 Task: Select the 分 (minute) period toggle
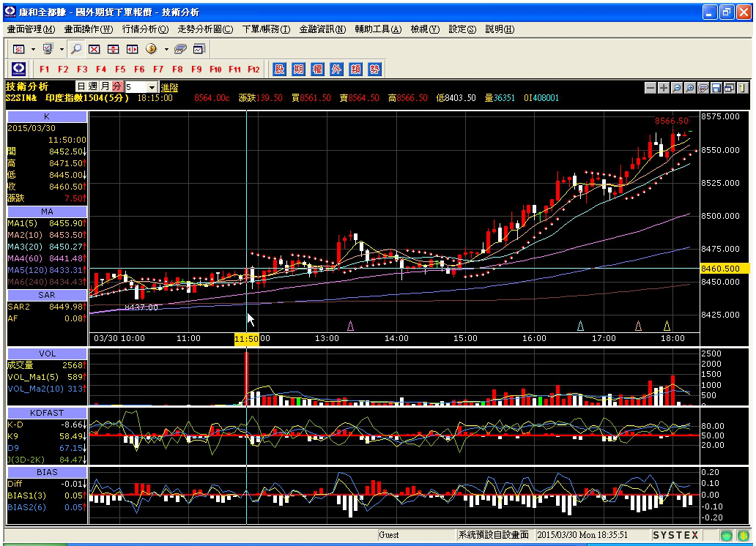coord(117,86)
